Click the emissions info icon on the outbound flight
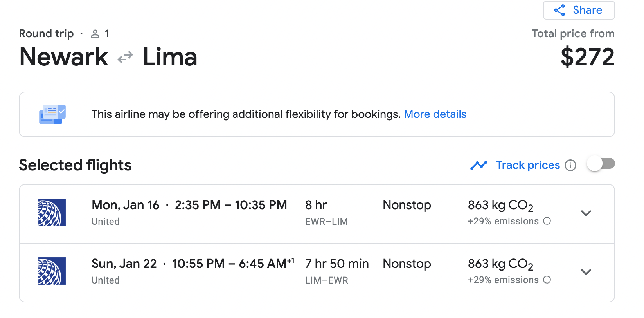 547,221
